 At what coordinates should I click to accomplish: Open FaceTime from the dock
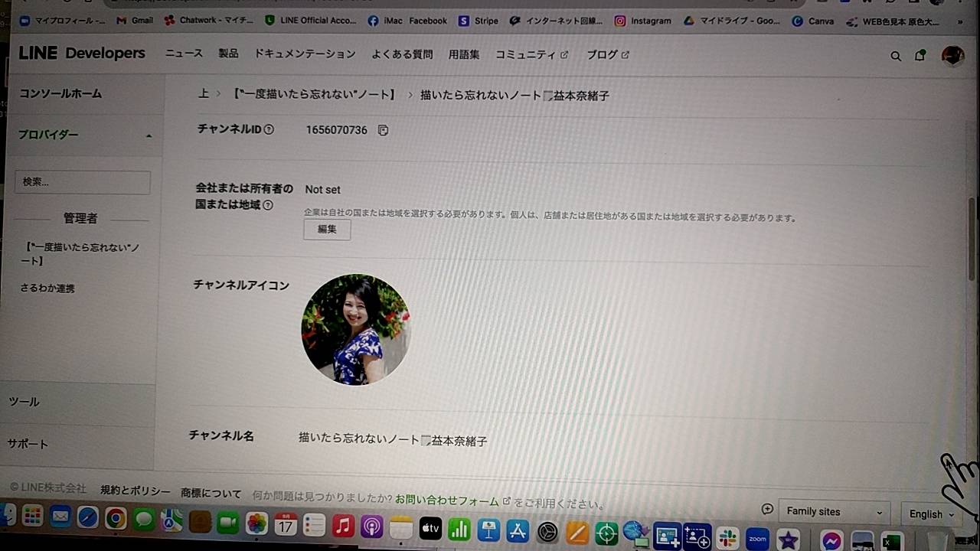tap(227, 523)
